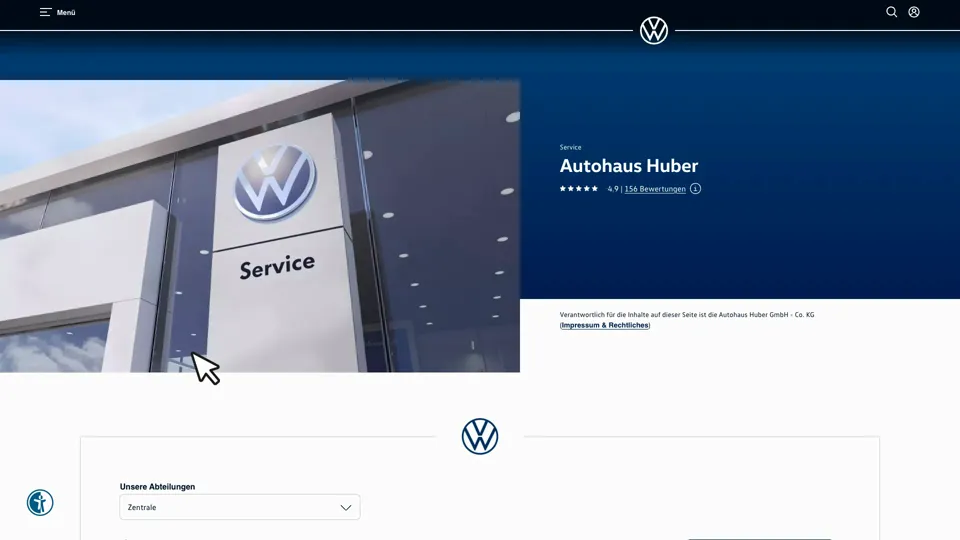Click the 4.9 rating value

click(x=612, y=189)
